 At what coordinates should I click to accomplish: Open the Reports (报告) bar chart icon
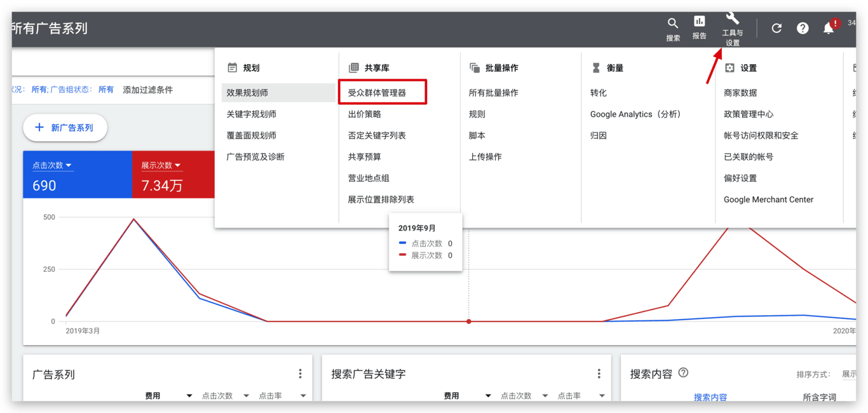699,22
